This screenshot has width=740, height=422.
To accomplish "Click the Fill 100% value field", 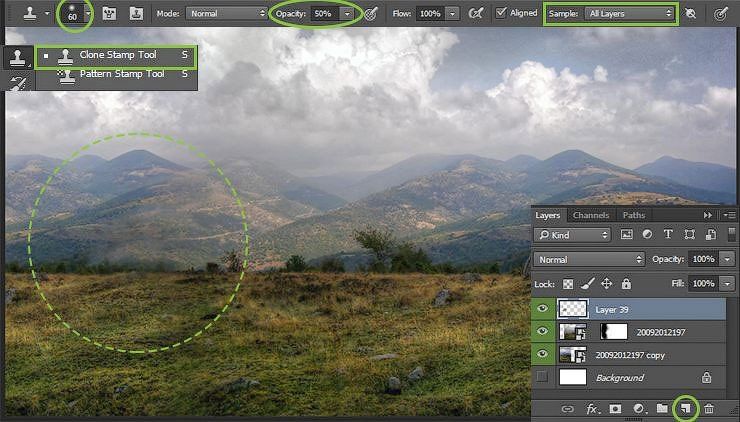I will tap(704, 284).
